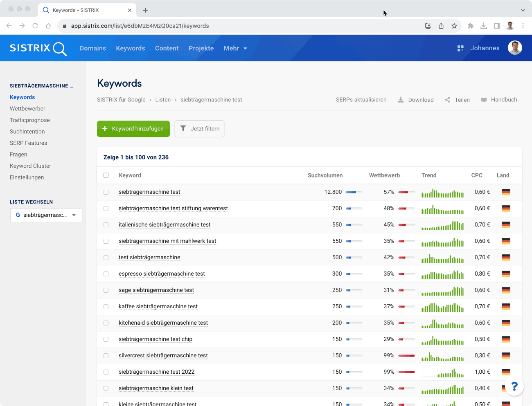Click the Download icon in toolbar
Viewport: 532px width, 406px height.
click(401, 100)
